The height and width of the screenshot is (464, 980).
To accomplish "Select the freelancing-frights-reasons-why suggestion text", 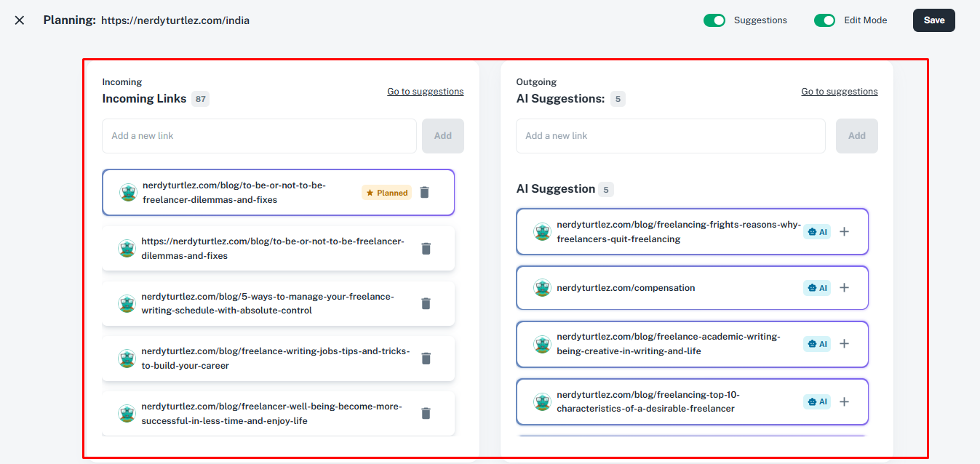I will click(679, 232).
